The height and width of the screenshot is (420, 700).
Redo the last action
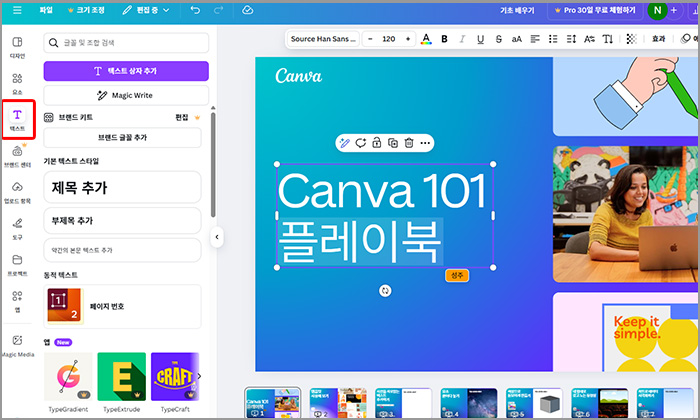tap(218, 10)
